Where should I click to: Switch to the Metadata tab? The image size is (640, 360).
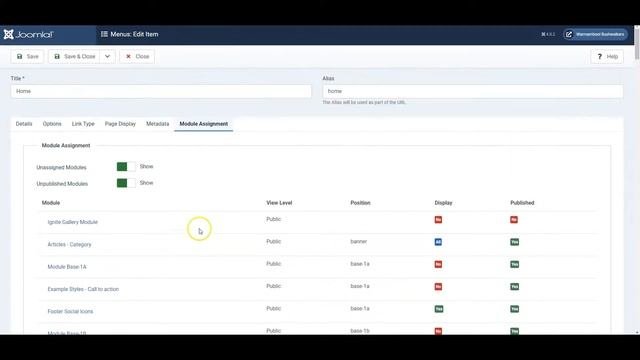(158, 124)
